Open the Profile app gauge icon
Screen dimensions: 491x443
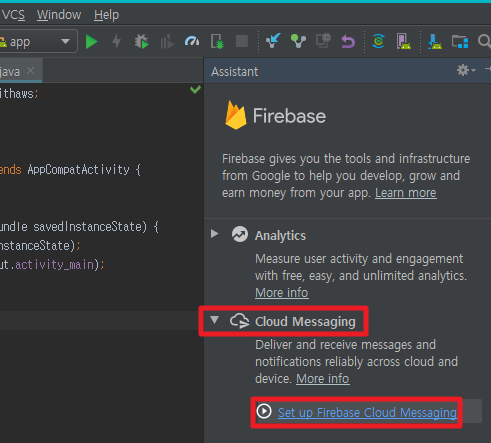(192, 42)
